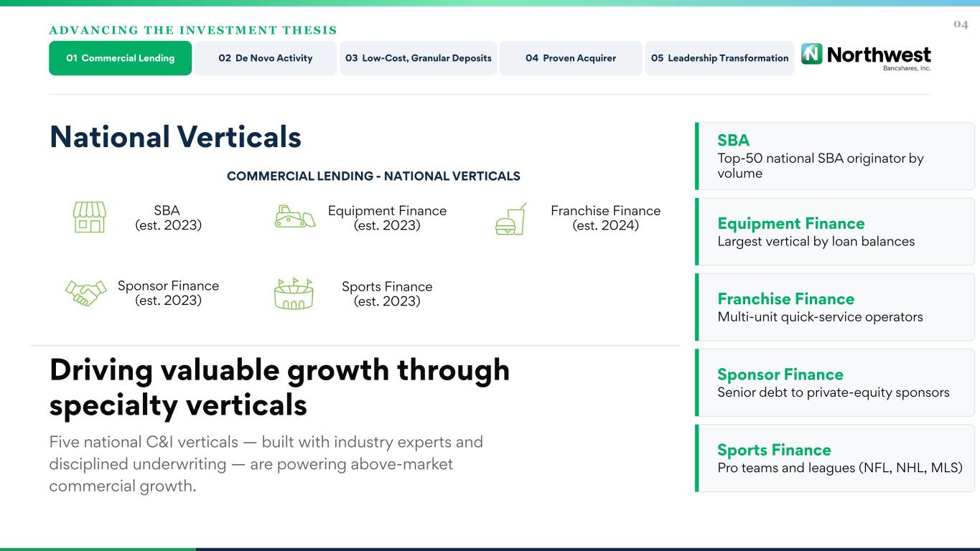The width and height of the screenshot is (980, 551).
Task: Go to the 04 Proven Acquirer tab
Action: click(571, 58)
